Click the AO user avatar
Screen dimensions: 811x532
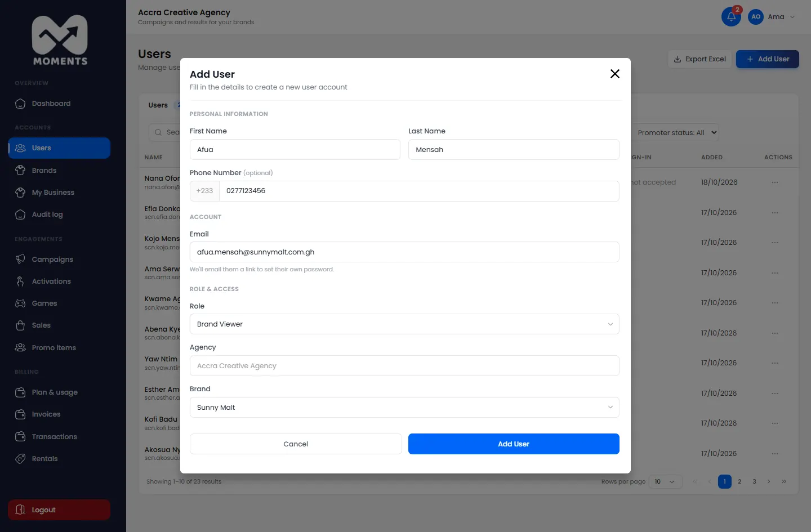756,17
